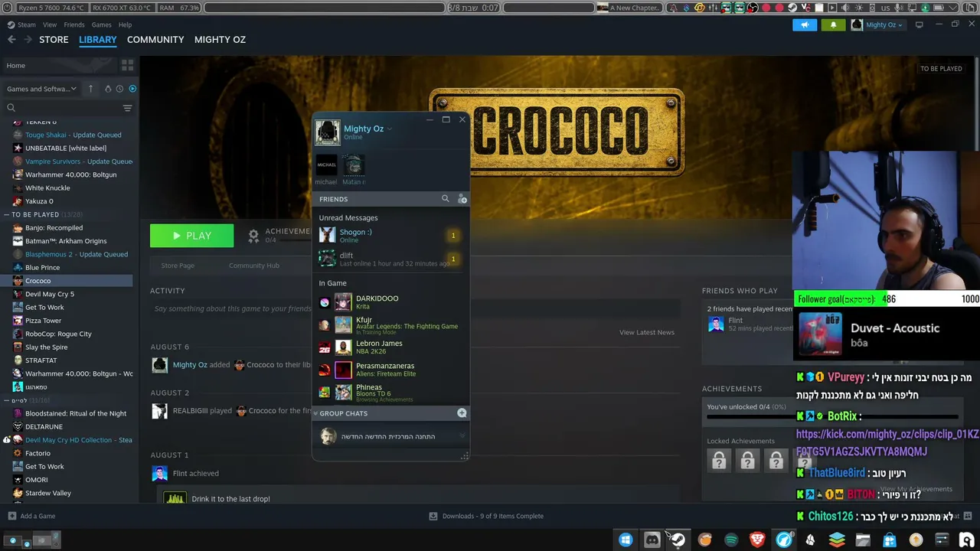This screenshot has height=551, width=980.
Task: Open status dropdown in friends list
Action: 389,129
